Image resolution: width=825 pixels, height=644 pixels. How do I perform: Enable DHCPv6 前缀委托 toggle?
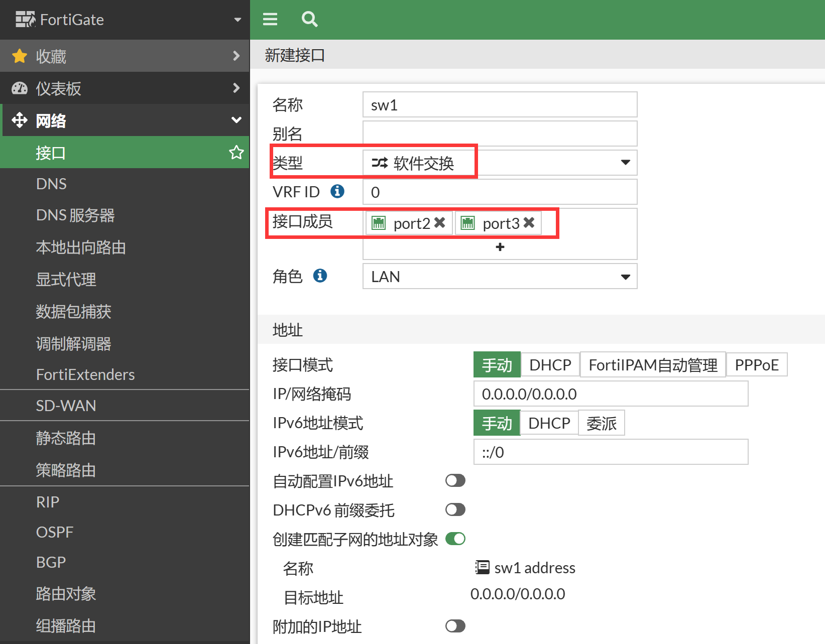455,510
